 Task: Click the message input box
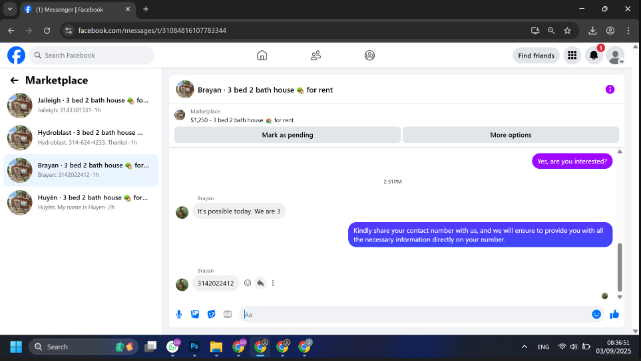pyautogui.click(x=414, y=314)
